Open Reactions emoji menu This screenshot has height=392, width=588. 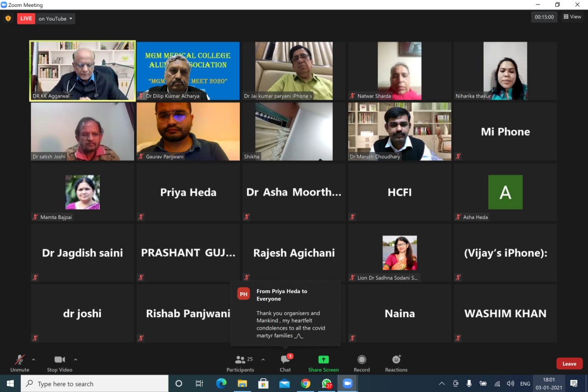tap(396, 363)
